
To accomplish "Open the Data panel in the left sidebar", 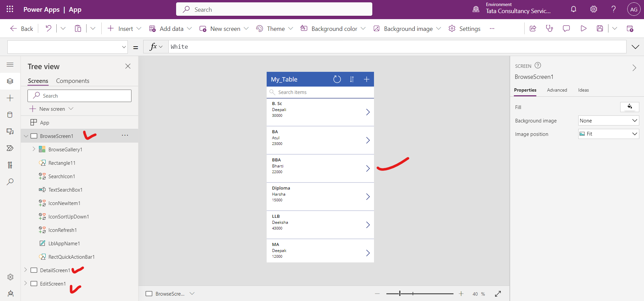I will pos(10,115).
